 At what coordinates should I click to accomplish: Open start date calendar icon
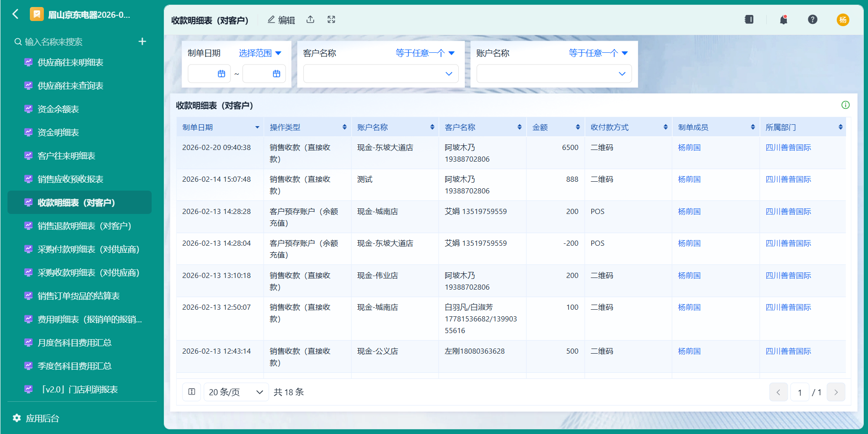point(221,74)
